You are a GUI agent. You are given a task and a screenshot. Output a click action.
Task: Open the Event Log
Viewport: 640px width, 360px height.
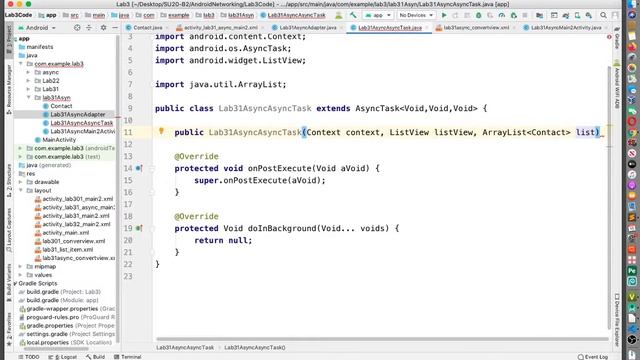click(x=593, y=357)
